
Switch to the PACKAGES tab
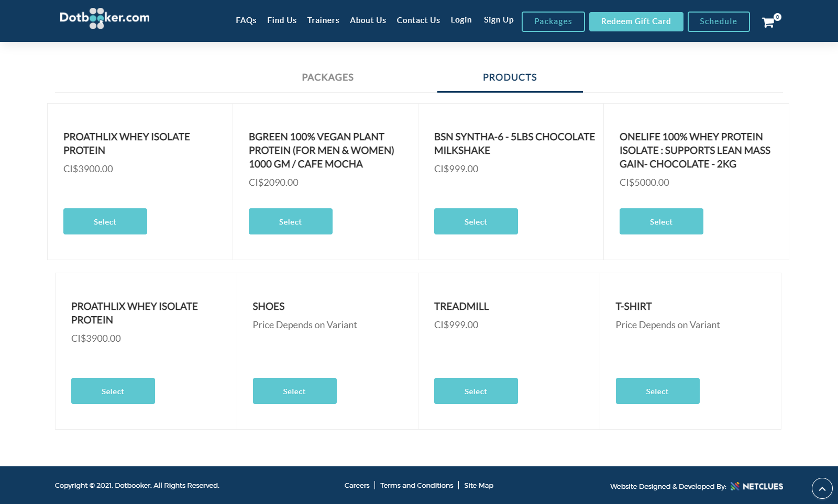point(328,77)
